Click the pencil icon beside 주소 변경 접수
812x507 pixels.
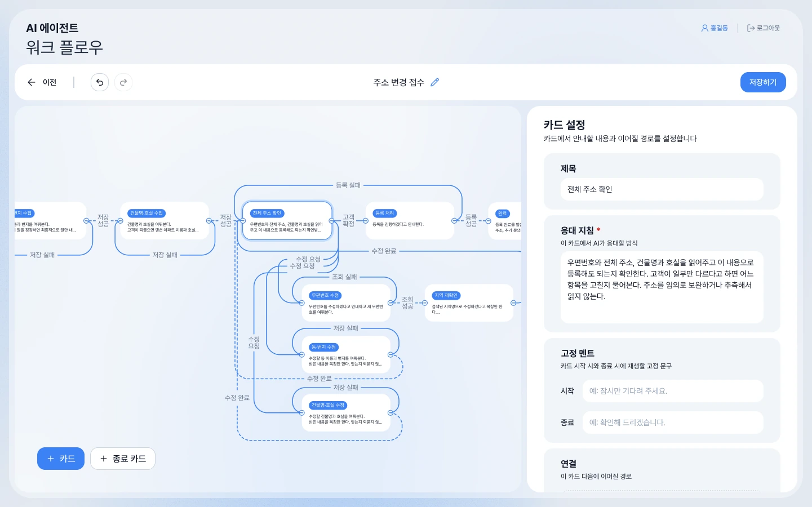tap(434, 82)
